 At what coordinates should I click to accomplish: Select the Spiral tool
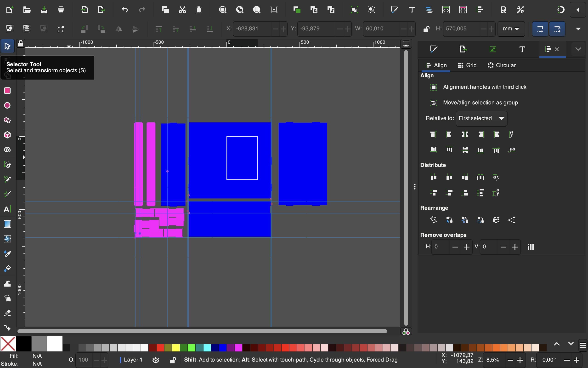pyautogui.click(x=7, y=150)
